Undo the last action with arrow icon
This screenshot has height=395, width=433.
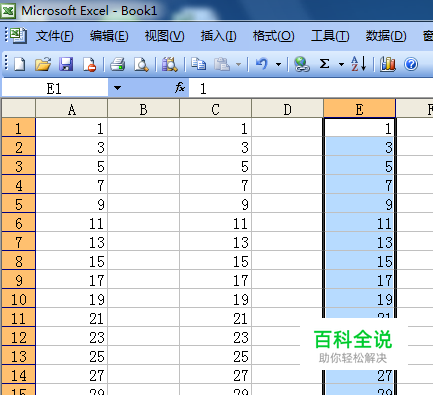click(x=262, y=64)
